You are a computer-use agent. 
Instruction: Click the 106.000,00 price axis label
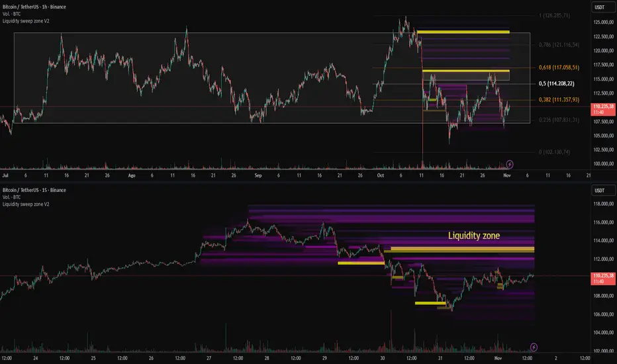point(604,314)
